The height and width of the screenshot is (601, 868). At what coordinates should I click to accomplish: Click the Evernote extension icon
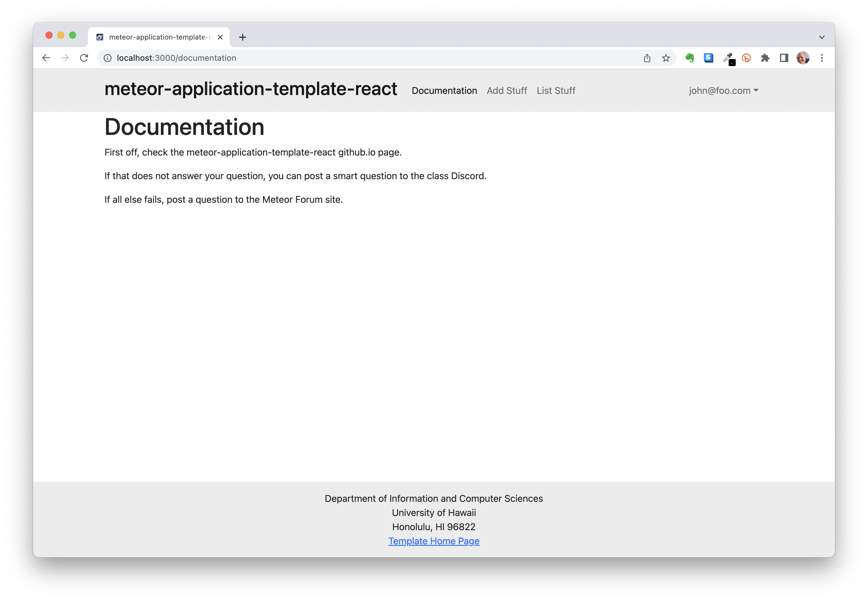point(689,58)
